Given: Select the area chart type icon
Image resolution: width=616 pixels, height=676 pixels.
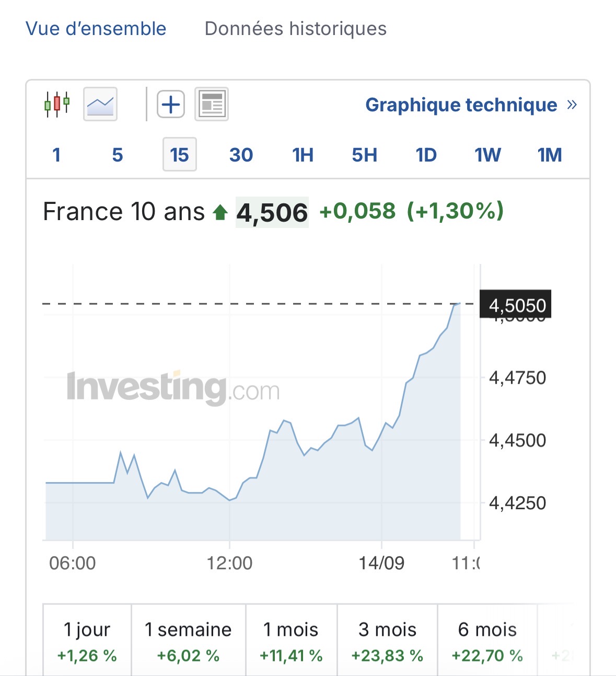Looking at the screenshot, I should (100, 104).
